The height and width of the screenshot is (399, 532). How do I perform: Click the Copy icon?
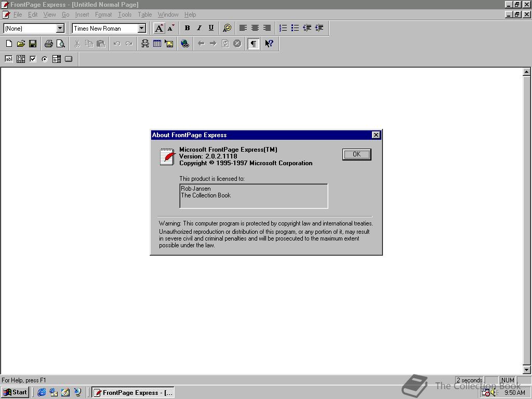pos(89,44)
